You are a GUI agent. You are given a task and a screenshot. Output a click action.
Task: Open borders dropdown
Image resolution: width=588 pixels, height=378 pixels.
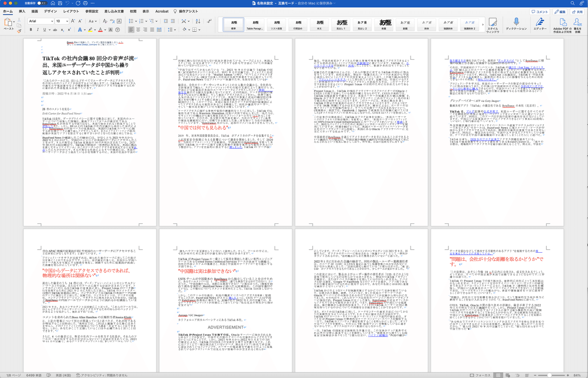click(x=200, y=30)
